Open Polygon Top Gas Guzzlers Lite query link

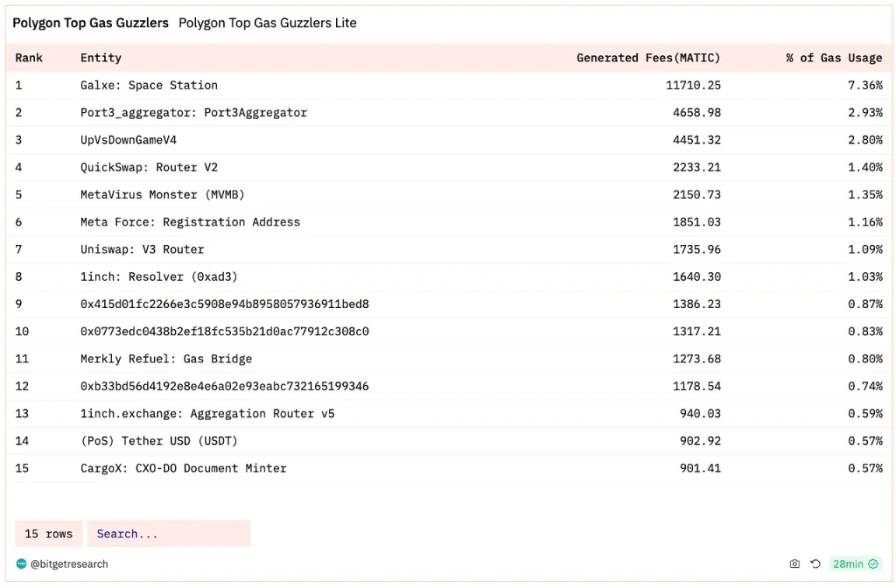coord(268,23)
